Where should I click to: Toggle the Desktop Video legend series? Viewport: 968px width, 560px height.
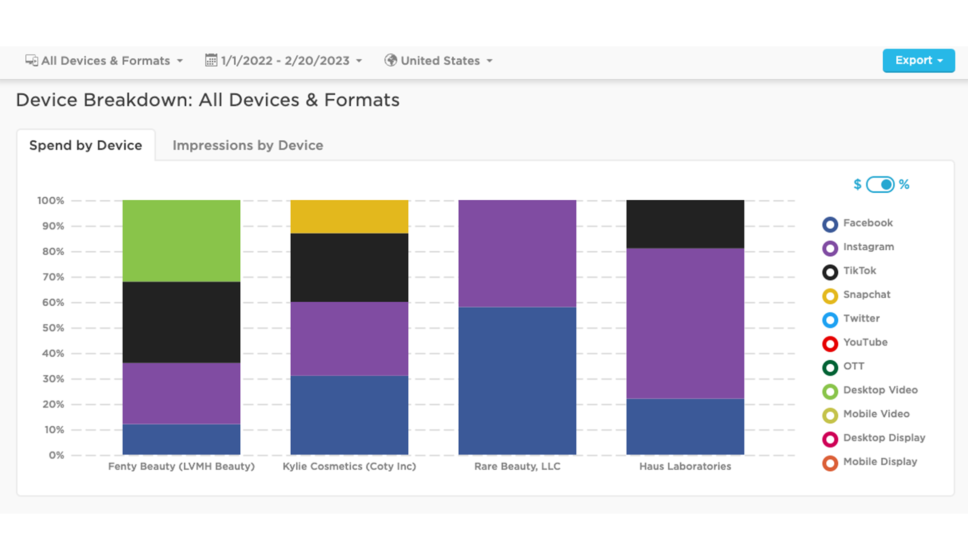click(870, 390)
